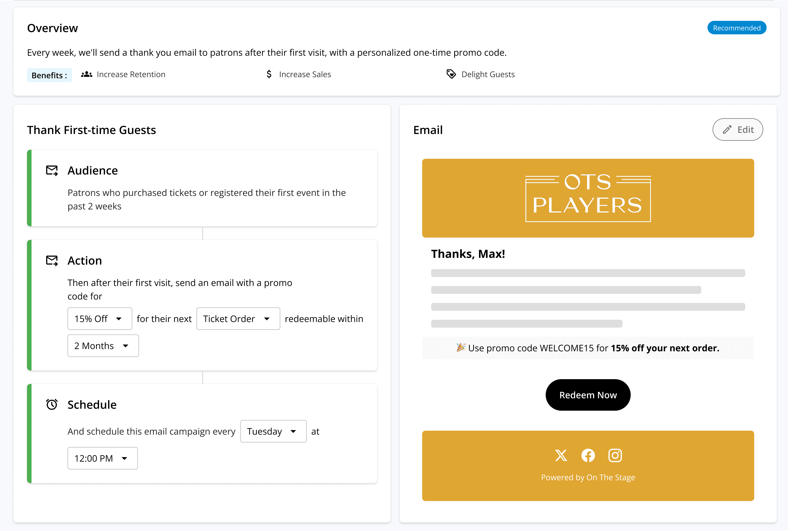Click the 'Delight Guests' benefit text
This screenshot has height=532, width=788.
[x=488, y=74]
